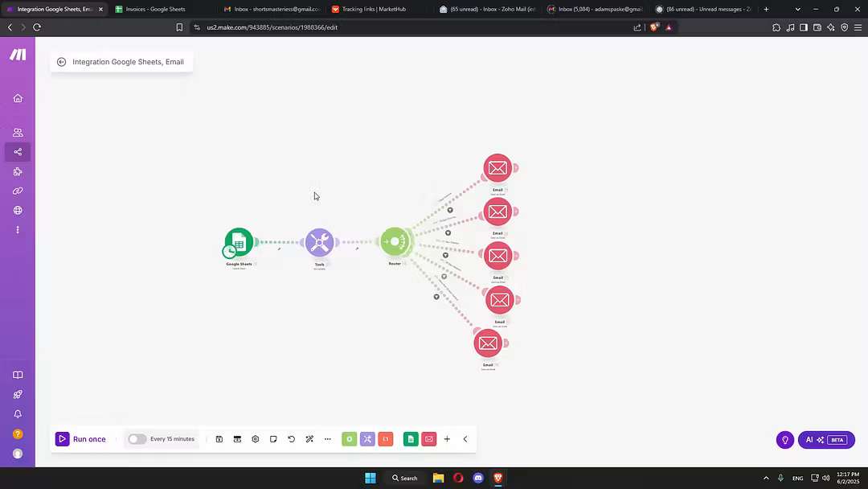Screen dimensions: 868x489
Task: Open the Google Sheets module
Action: point(240,241)
